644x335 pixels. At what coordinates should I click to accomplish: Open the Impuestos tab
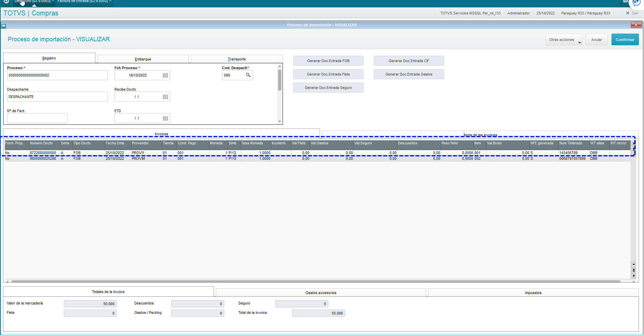pos(533,293)
